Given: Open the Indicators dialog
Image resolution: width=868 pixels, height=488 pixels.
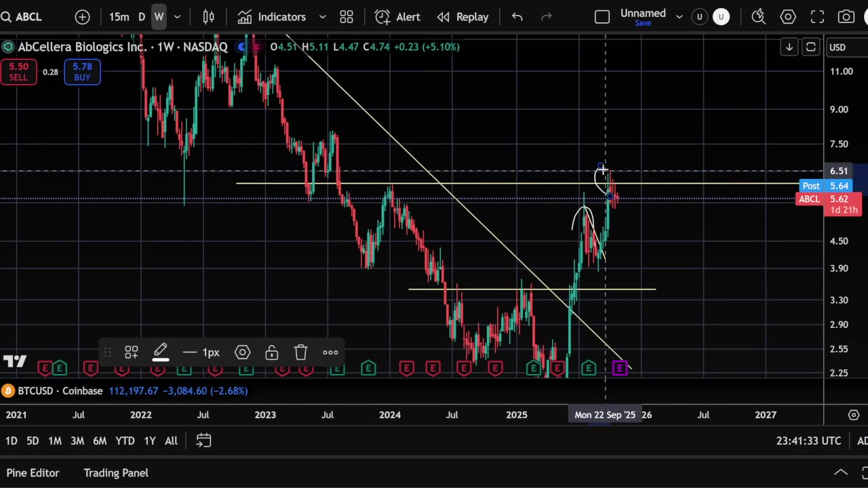Looking at the screenshot, I should pyautogui.click(x=272, y=17).
